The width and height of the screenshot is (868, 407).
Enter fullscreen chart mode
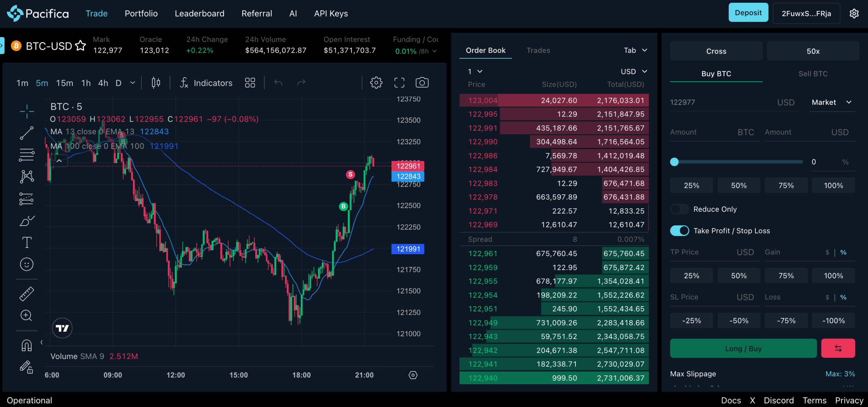399,82
